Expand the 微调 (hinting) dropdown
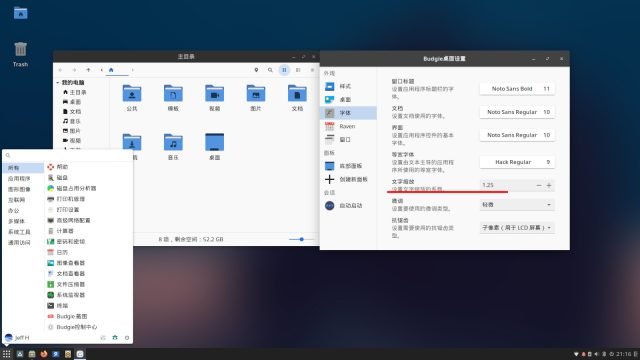This screenshot has height=360, width=640. tap(517, 205)
